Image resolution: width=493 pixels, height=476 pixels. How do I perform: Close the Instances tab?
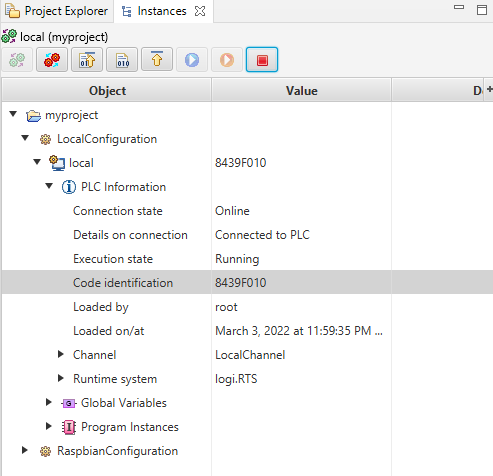200,11
